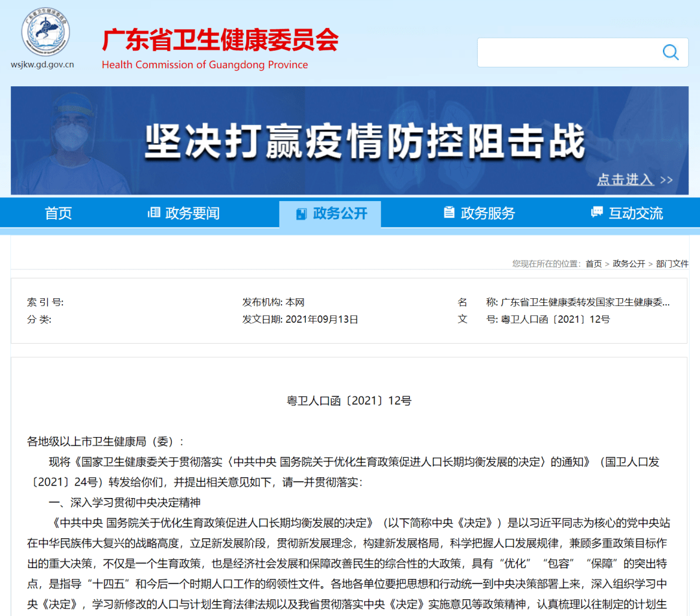Open the 互动交流 navigation tab
The height and width of the screenshot is (616, 700).
627,213
